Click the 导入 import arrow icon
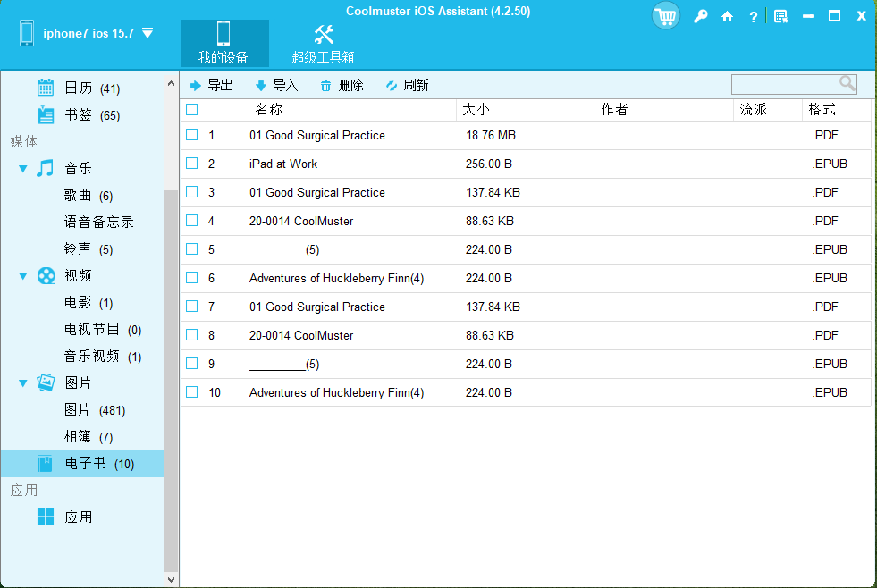 pyautogui.click(x=261, y=86)
